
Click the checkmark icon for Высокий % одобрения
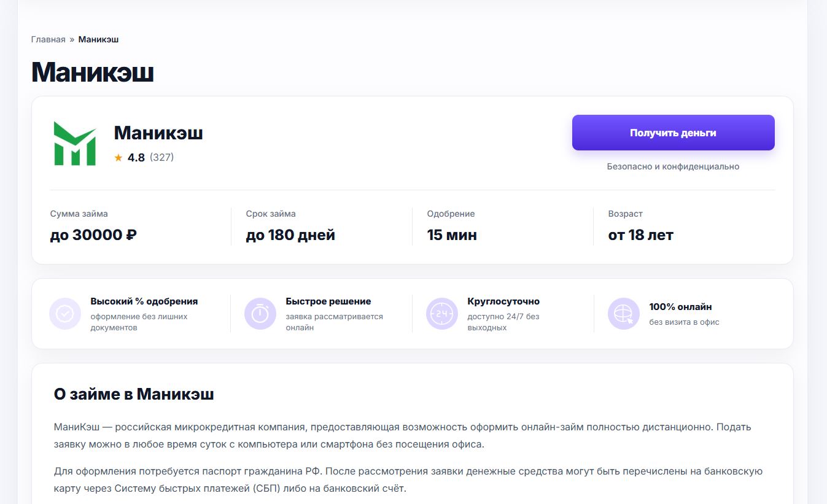65,314
